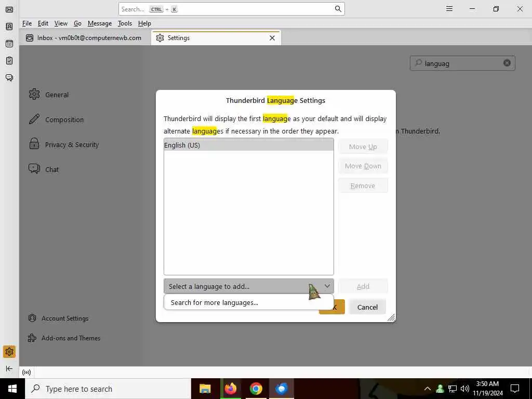The width and height of the screenshot is (532, 399).
Task: Click the settings search field
Action: (x=462, y=63)
